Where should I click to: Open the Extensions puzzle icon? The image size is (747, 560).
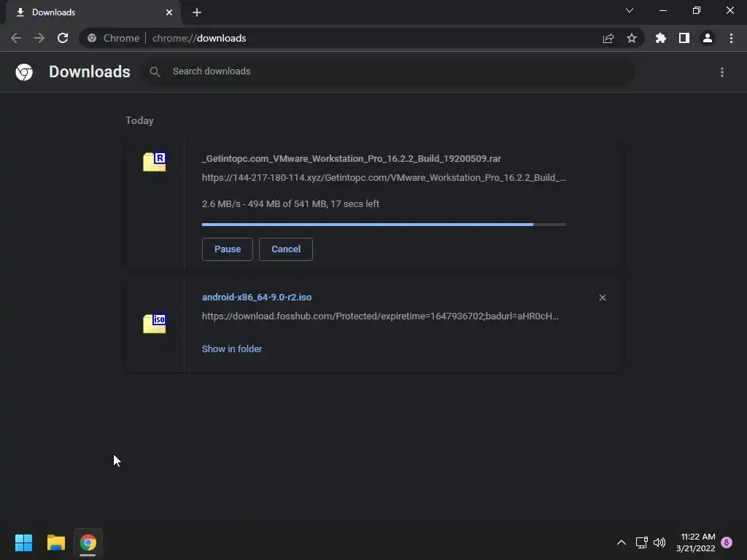(x=661, y=38)
